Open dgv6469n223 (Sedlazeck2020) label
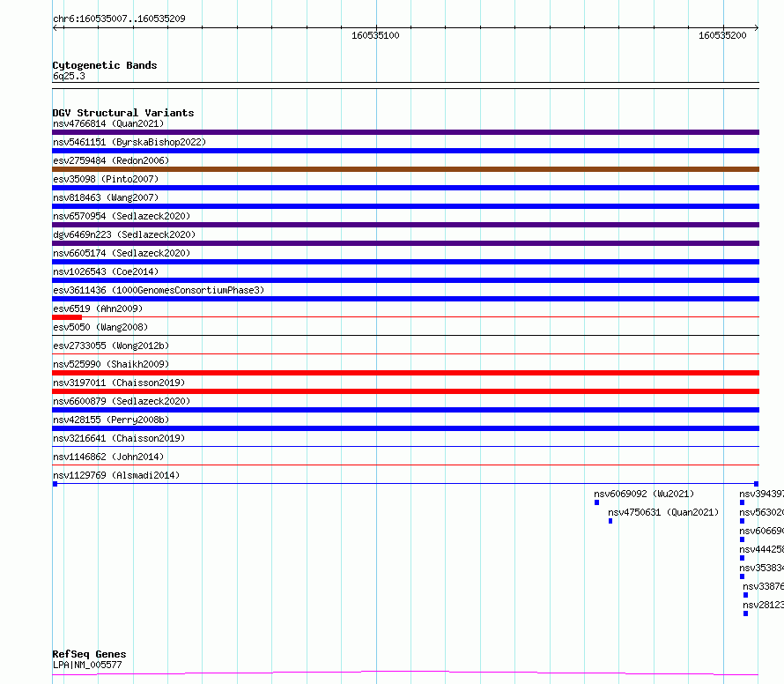Screen dimensions: 784x684 (124, 234)
